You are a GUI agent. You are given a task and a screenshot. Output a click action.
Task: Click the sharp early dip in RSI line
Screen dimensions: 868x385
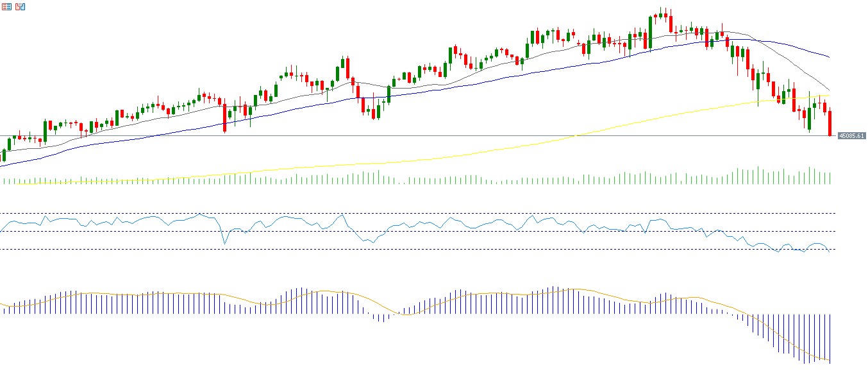tap(225, 243)
